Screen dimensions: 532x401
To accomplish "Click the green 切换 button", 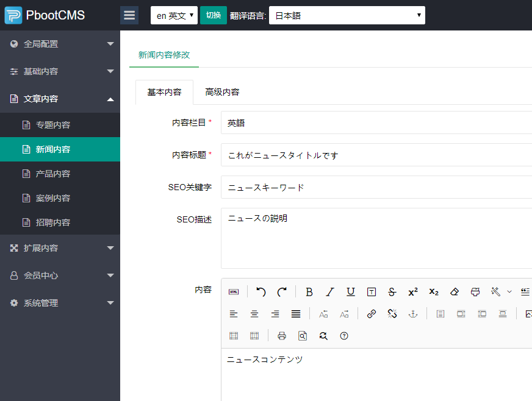I will pyautogui.click(x=214, y=15).
